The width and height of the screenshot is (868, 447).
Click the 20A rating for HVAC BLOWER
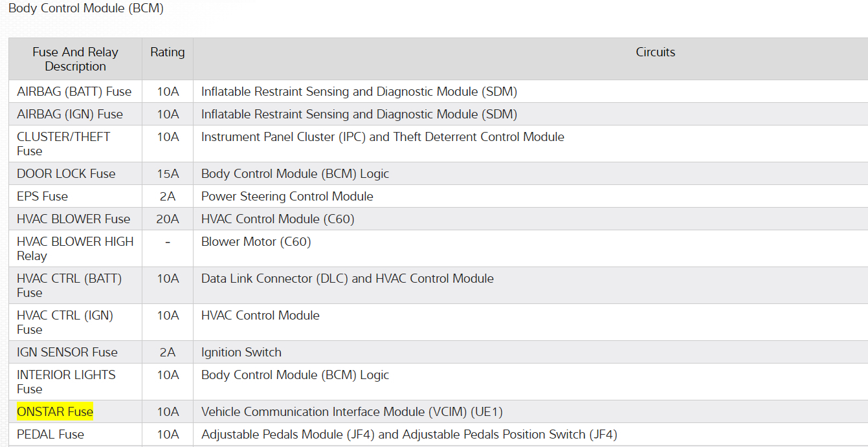[168, 219]
